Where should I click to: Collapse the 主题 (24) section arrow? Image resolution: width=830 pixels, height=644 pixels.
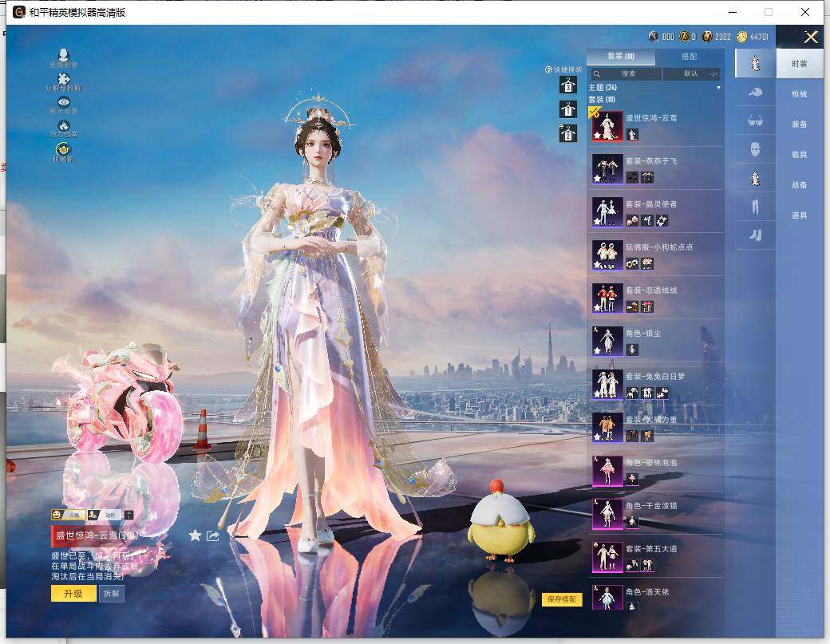coord(718,87)
